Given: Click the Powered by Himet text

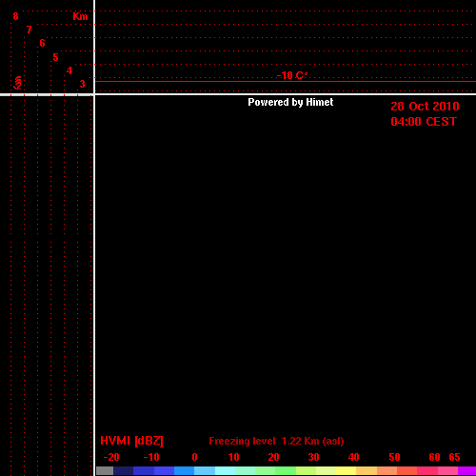Looking at the screenshot, I should coord(290,102).
